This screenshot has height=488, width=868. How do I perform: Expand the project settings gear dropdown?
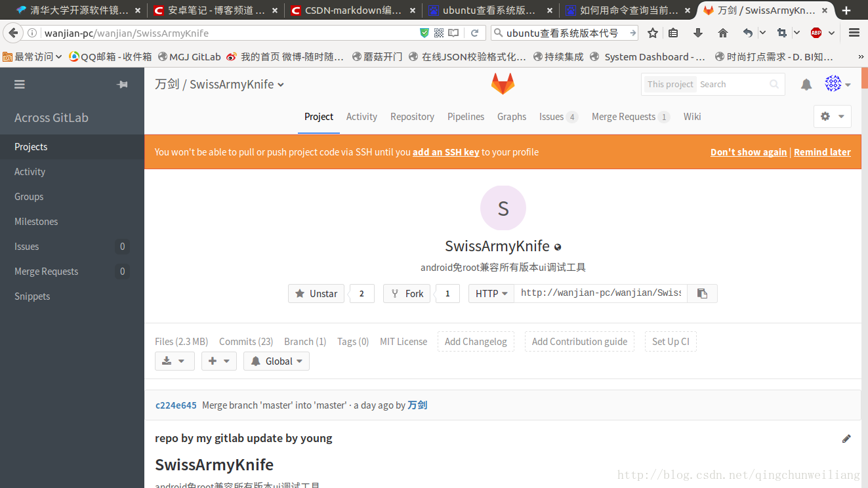(x=833, y=116)
